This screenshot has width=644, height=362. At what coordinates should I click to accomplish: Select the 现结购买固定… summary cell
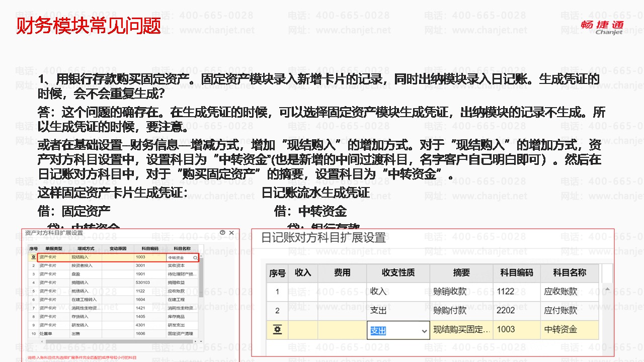pos(461,330)
